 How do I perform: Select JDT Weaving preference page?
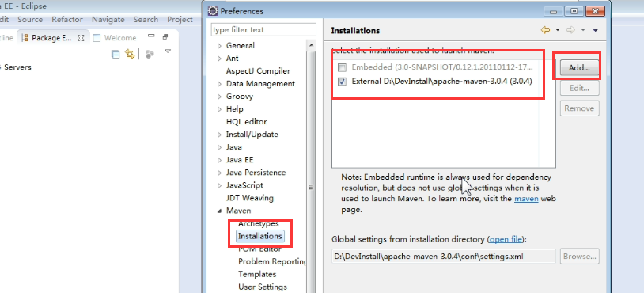(249, 198)
